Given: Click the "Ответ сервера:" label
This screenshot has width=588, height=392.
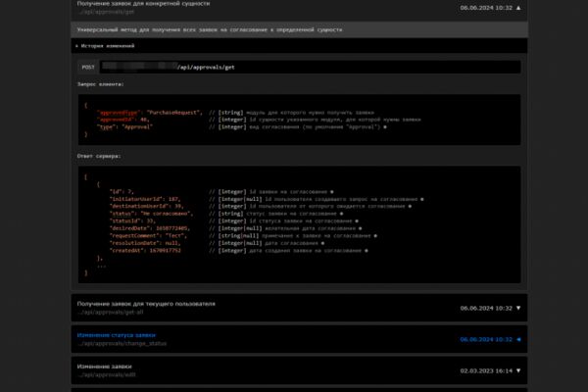Looking at the screenshot, I should pos(99,156).
